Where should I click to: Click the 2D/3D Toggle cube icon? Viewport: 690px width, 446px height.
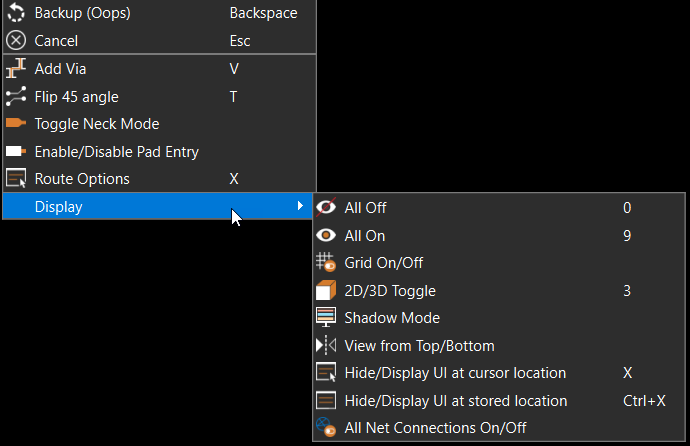pos(326,291)
